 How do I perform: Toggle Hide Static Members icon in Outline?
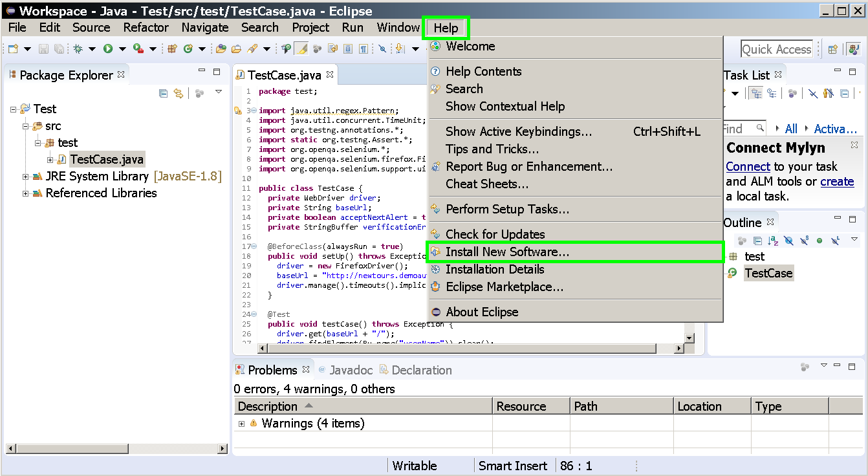click(804, 241)
